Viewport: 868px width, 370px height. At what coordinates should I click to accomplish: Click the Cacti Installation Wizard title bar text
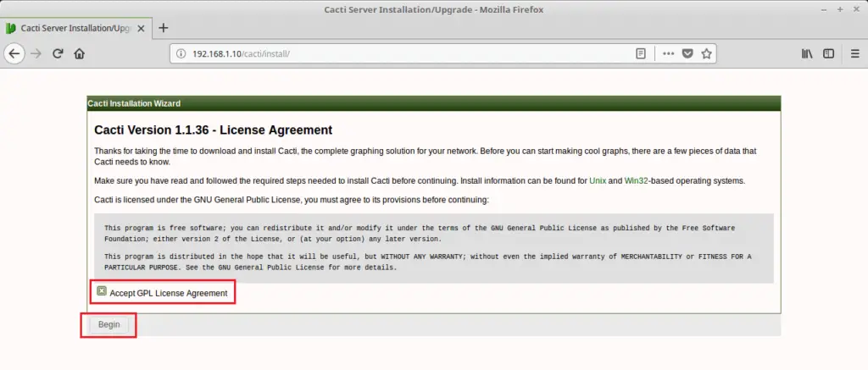point(134,103)
